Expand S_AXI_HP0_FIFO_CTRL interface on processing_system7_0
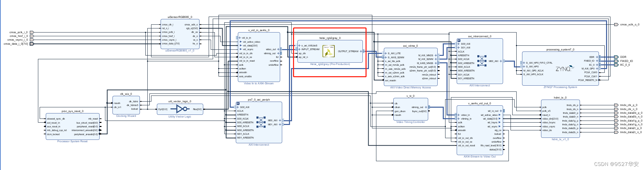The width and height of the screenshot is (644, 170). click(524, 63)
